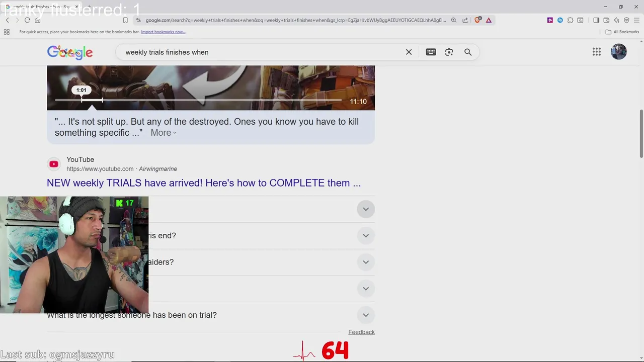
Task: Open the All Bookmarks folder
Action: tap(622, 32)
